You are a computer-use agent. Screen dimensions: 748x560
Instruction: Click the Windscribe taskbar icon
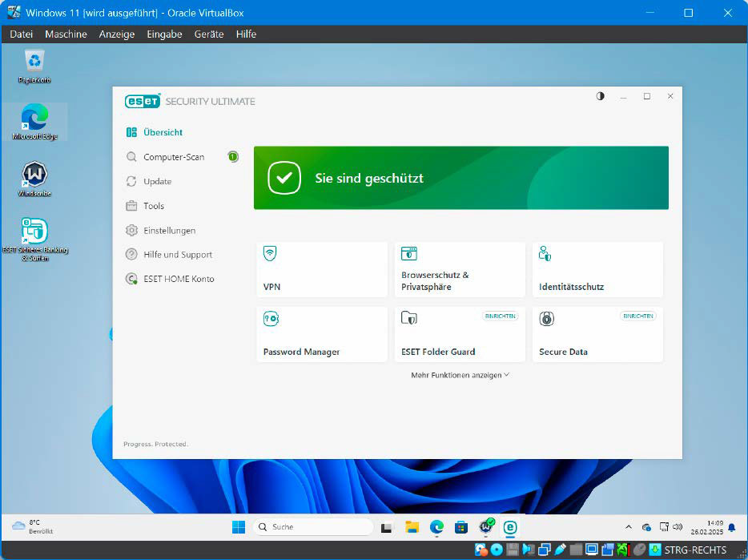pos(486,526)
